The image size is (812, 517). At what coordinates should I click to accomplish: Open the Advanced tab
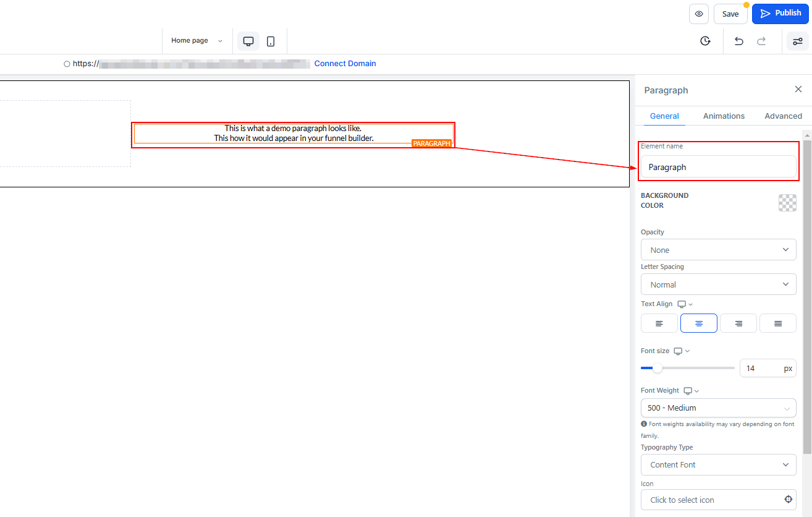coord(783,116)
